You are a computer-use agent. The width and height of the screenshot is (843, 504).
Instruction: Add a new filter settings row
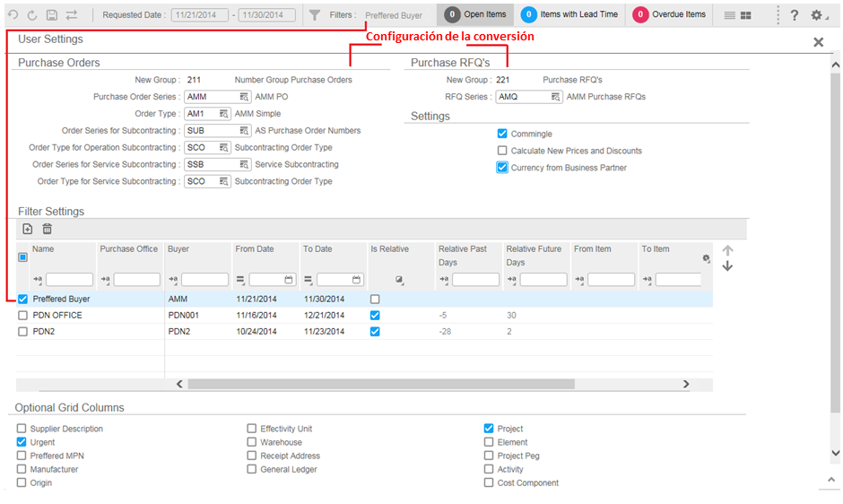[27, 230]
